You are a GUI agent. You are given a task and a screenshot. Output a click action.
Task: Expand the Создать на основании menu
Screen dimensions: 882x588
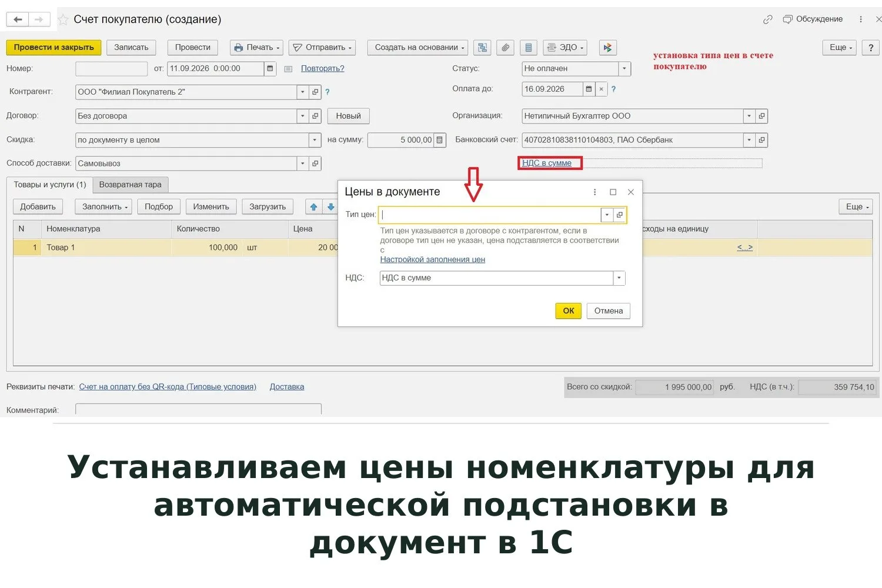tap(417, 48)
